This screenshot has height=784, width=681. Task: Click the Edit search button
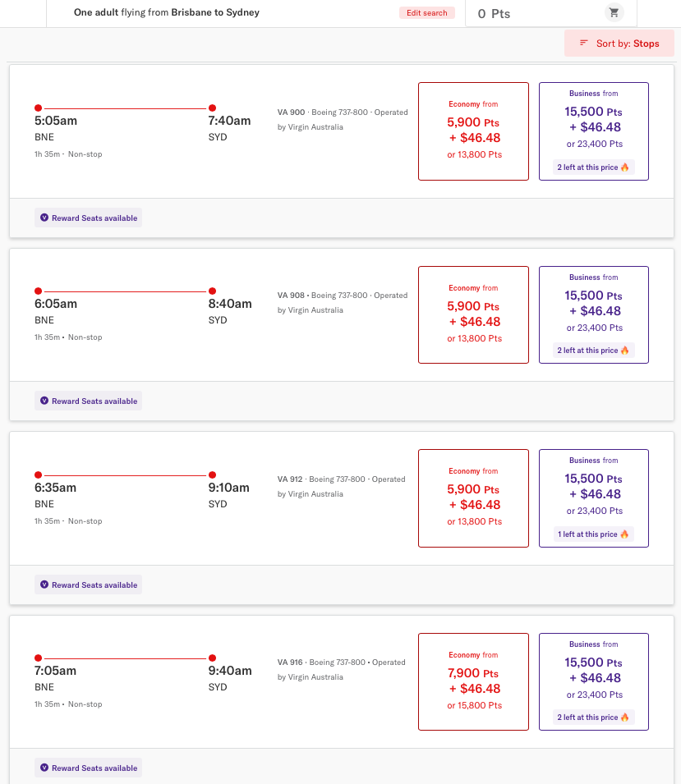coord(427,13)
